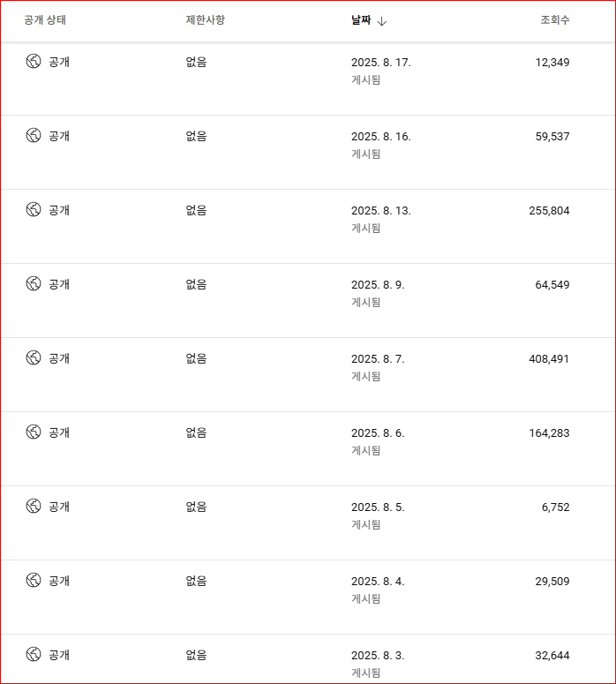Toggle sort direction arrow beside 날짜

click(382, 21)
